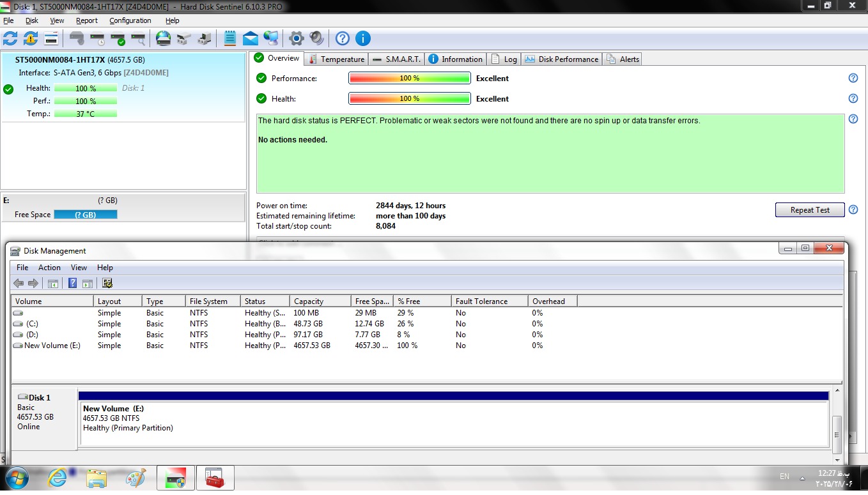Click the refresh icon with yellow warning triangle

[31, 38]
